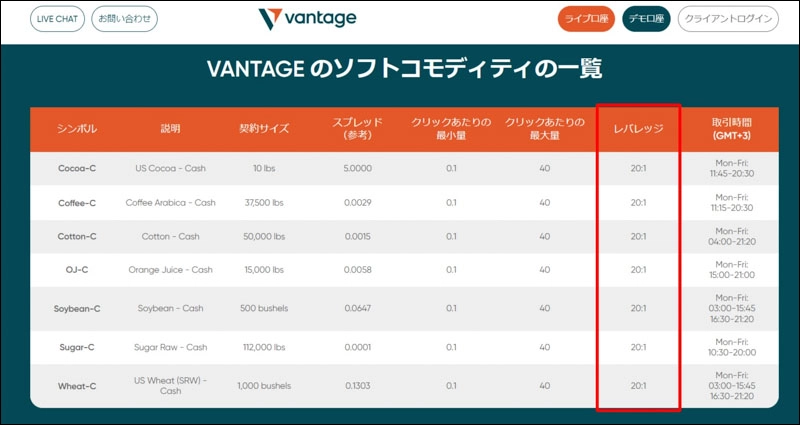This screenshot has height=425, width=800.
Task: Go to クライアントログイン client login
Action: click(x=727, y=19)
